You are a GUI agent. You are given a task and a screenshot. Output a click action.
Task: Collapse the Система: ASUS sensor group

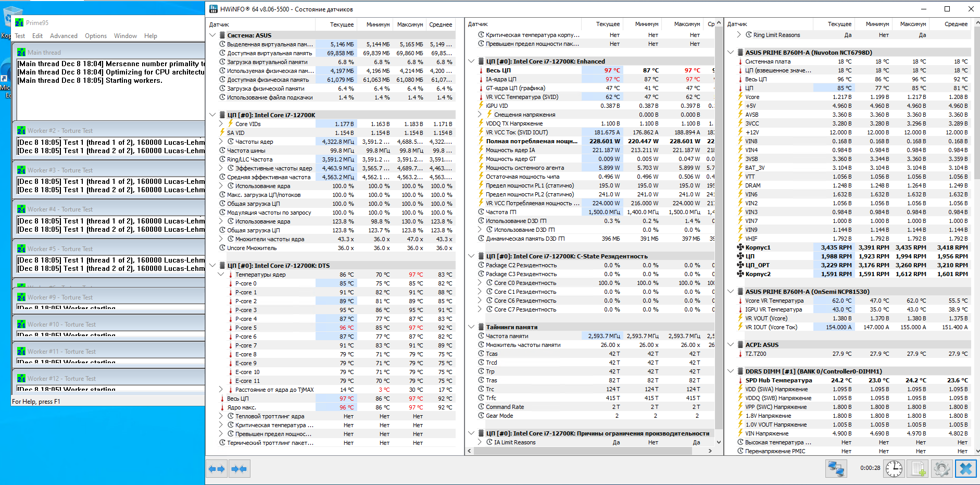coord(212,35)
